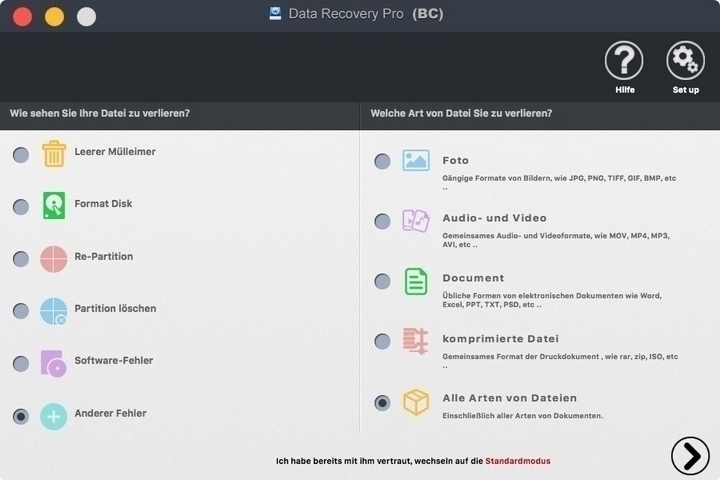720x480 pixels.
Task: Click the Alle Arten von Dateien box icon
Action: click(x=416, y=402)
